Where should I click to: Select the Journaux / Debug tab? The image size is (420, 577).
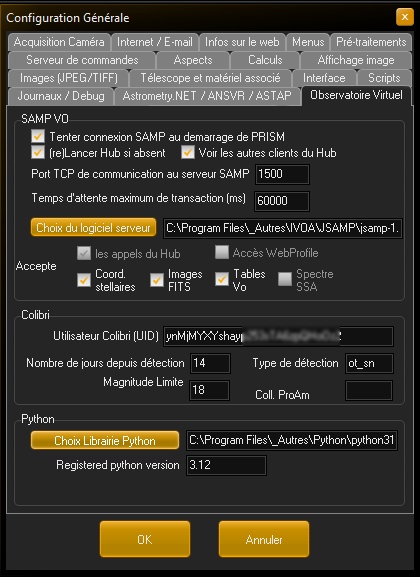61,96
